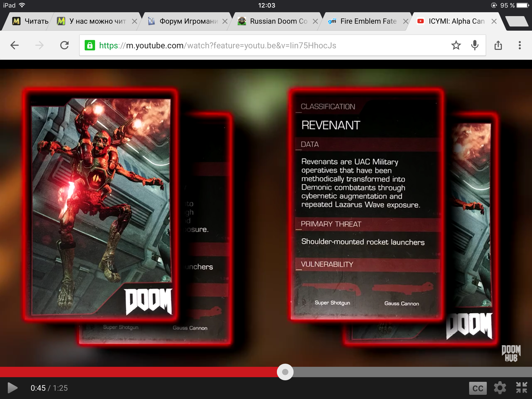Click the Wi-Fi status icon
The image size is (532, 399).
tap(22, 5)
